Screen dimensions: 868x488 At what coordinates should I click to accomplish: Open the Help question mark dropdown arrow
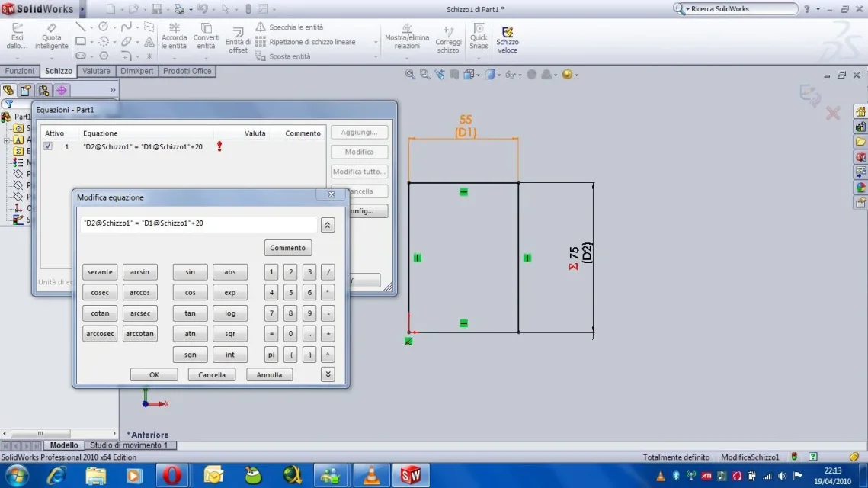pyautogui.click(x=818, y=9)
